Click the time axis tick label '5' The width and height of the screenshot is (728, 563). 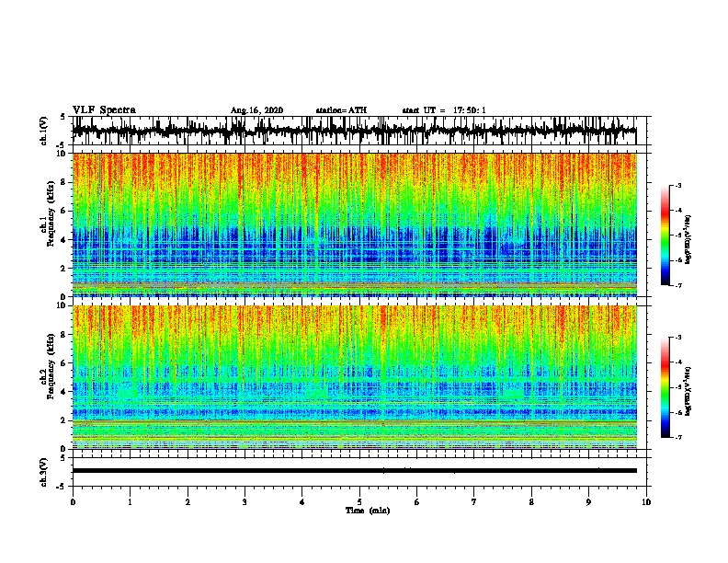359,502
